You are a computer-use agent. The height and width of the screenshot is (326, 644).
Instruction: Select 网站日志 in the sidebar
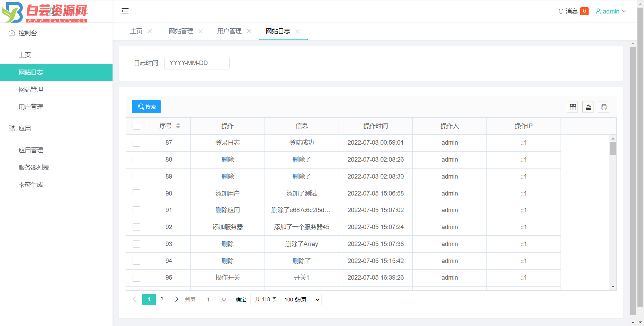click(56, 72)
